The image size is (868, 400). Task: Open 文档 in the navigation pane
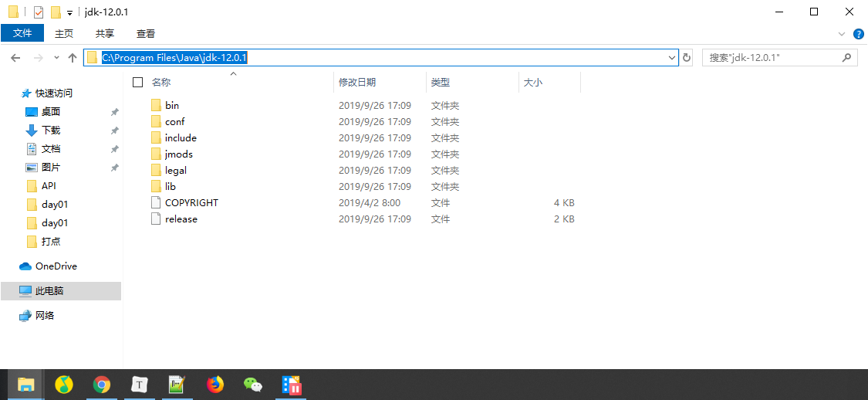51,149
